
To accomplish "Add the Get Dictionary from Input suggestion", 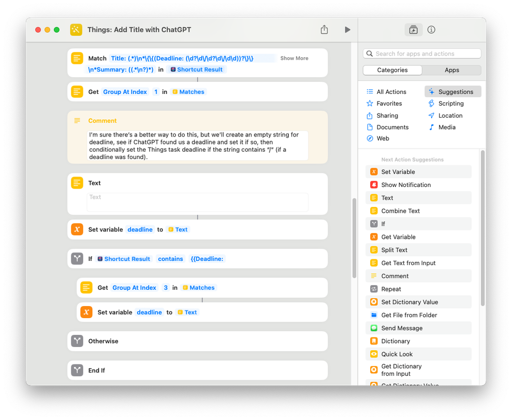I will click(x=419, y=371).
